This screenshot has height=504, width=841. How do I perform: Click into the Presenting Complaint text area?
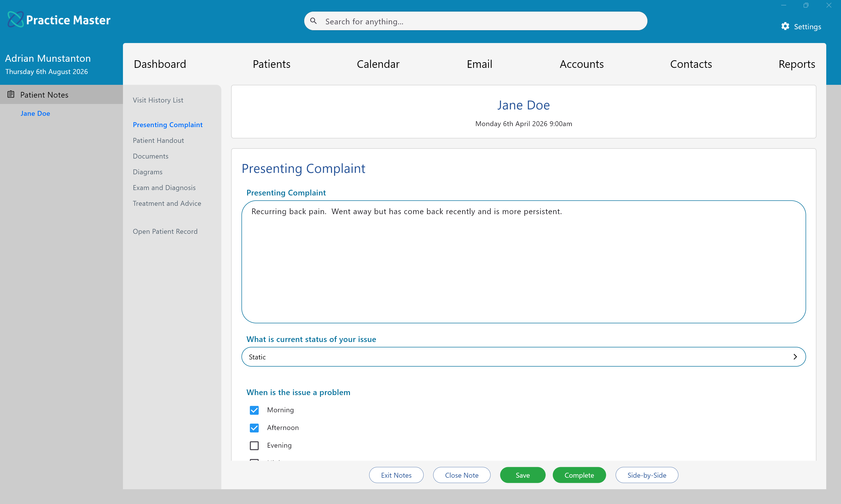[524, 262]
